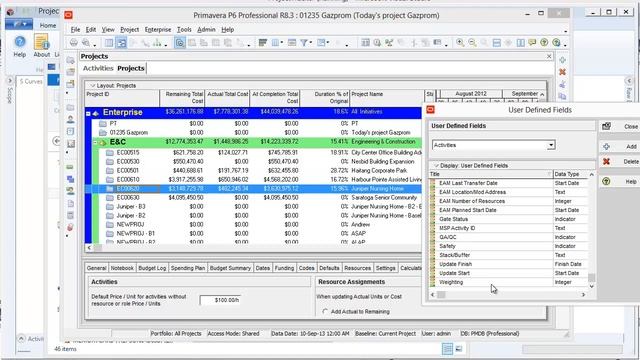Open the Filter icon dropdown arrow
The width and height of the screenshot is (640, 360).
[x=311, y=43]
